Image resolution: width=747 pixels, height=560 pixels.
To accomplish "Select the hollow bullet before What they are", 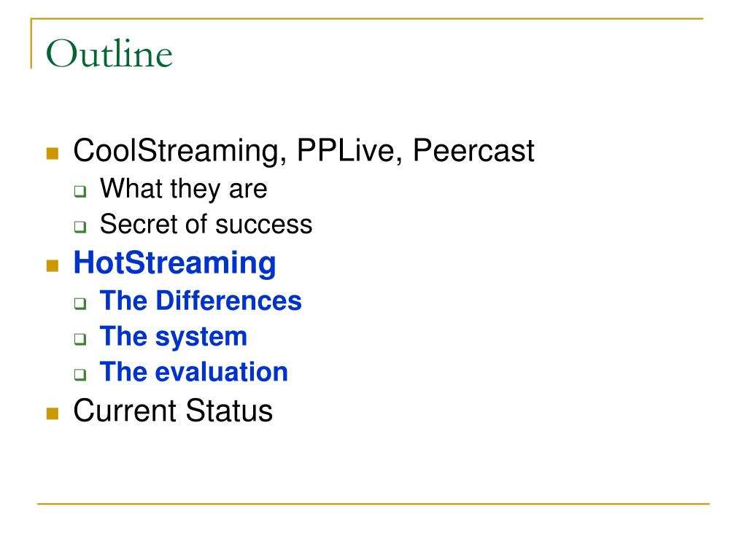I will (x=80, y=191).
